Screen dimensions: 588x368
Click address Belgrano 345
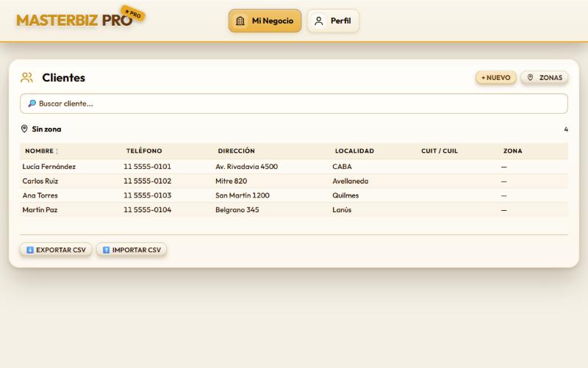click(x=237, y=210)
